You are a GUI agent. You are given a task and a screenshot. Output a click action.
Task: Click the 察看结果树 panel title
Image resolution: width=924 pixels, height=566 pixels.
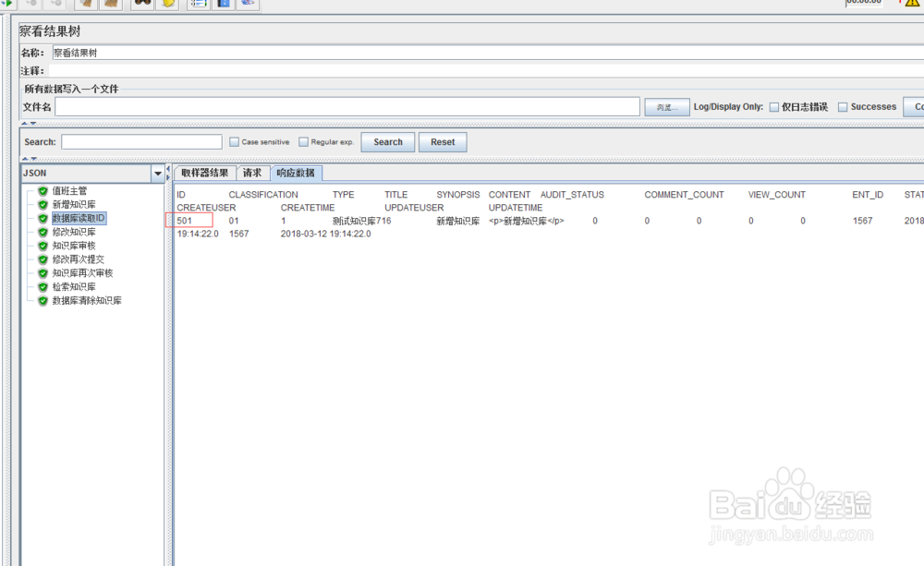click(50, 31)
